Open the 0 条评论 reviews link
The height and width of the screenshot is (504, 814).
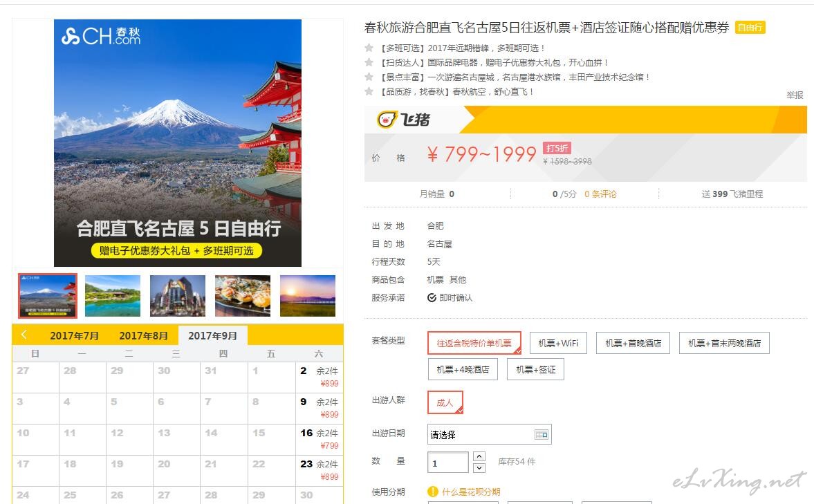point(600,194)
